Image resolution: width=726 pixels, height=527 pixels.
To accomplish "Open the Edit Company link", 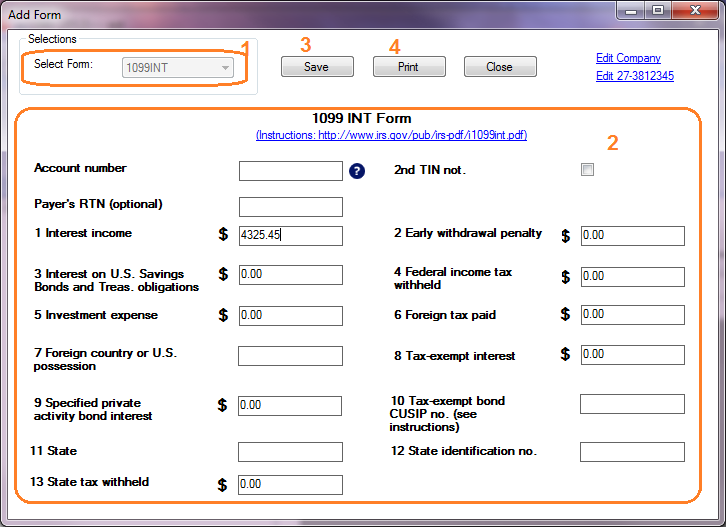I will [628, 58].
